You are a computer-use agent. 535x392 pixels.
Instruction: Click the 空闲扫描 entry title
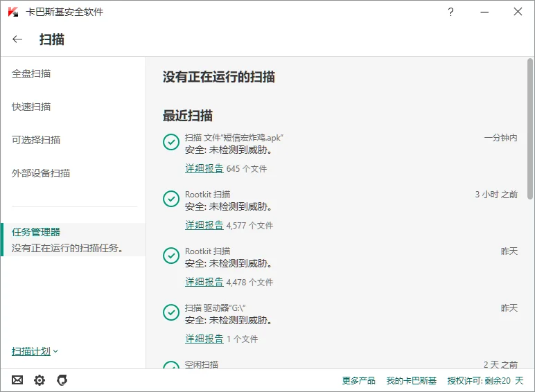201,365
